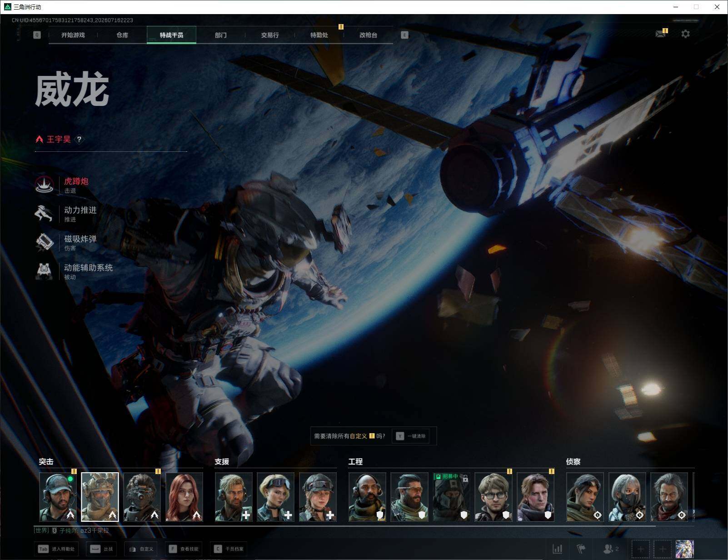Viewport: 728px width, 560px height.
Task: Click the 侦察 category heading
Action: coord(573,462)
